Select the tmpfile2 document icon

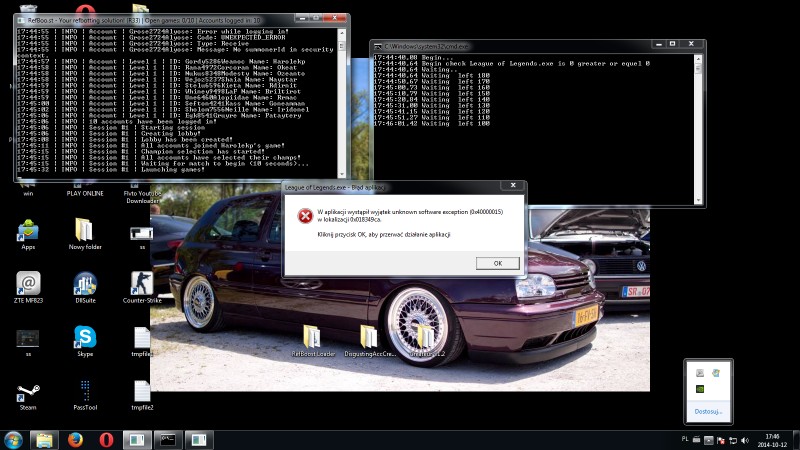[x=142, y=395]
